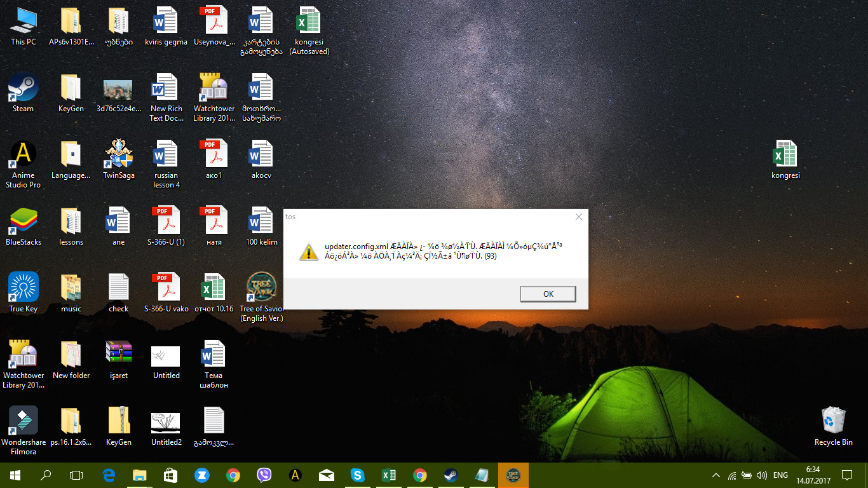The height and width of the screenshot is (488, 868).
Task: Show hidden system tray icons
Action: point(716,475)
